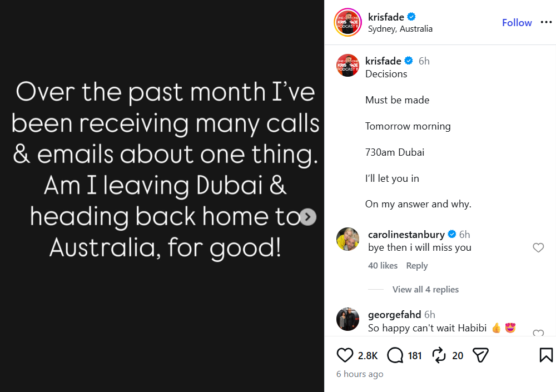This screenshot has height=392, width=556.
Task: Open comments via speech bubble icon
Action: 395,355
